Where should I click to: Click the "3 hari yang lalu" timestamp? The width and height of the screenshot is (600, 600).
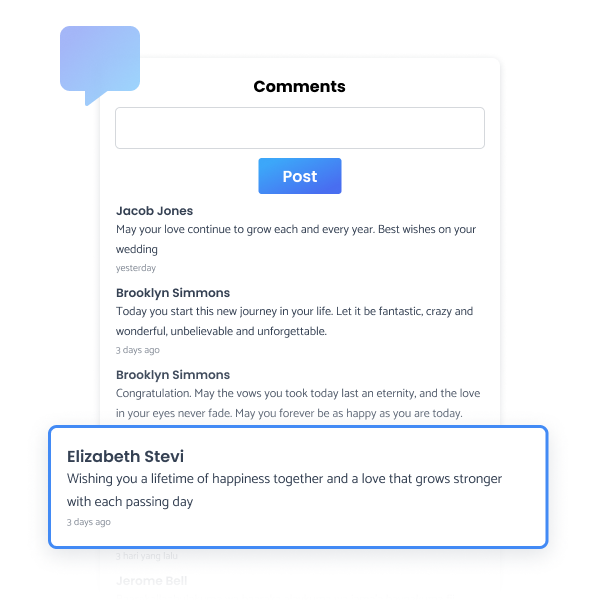(x=147, y=556)
